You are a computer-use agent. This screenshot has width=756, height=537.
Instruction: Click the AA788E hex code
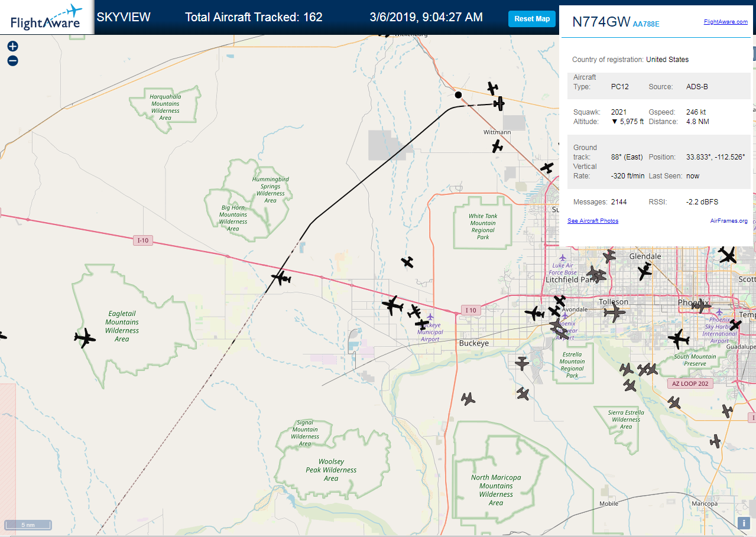pyautogui.click(x=646, y=24)
